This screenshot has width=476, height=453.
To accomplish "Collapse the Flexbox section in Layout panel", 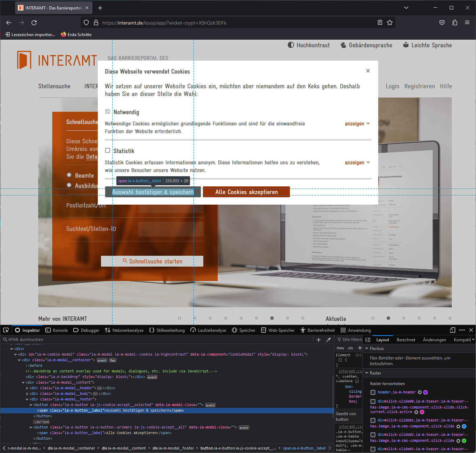I will (x=367, y=348).
